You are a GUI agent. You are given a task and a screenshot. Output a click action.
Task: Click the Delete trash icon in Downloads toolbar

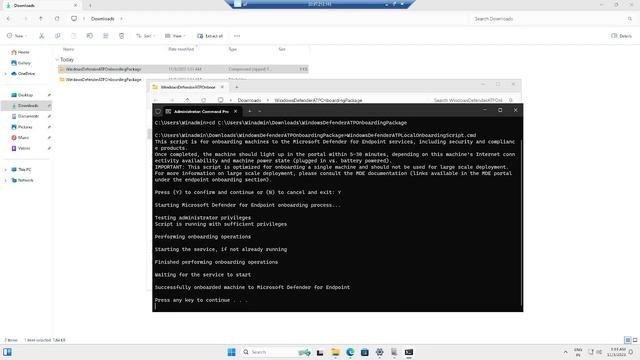(121, 36)
